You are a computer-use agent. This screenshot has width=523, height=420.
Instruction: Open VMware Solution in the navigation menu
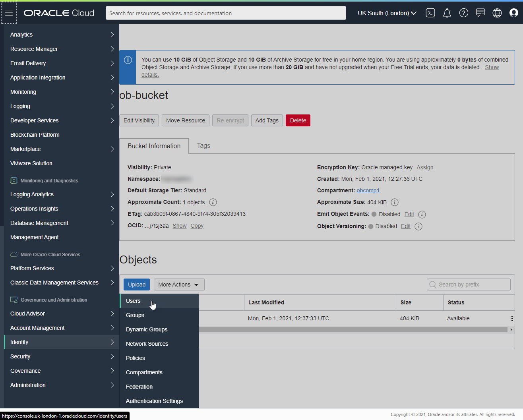tap(62, 163)
